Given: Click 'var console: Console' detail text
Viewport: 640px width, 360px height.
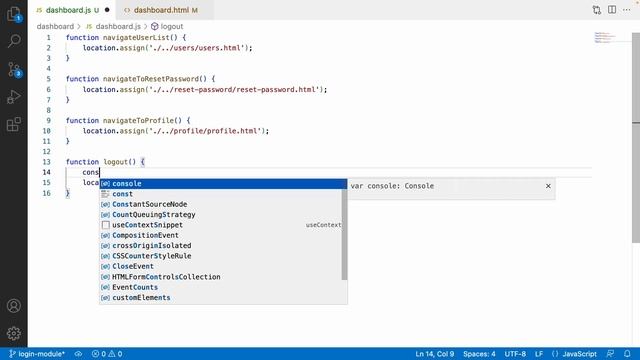Looking at the screenshot, I should 392,186.
